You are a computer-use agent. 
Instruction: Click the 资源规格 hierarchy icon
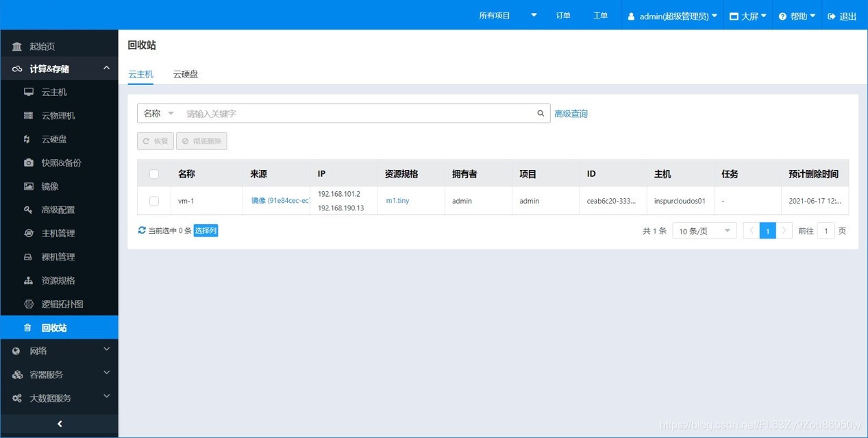pos(29,280)
